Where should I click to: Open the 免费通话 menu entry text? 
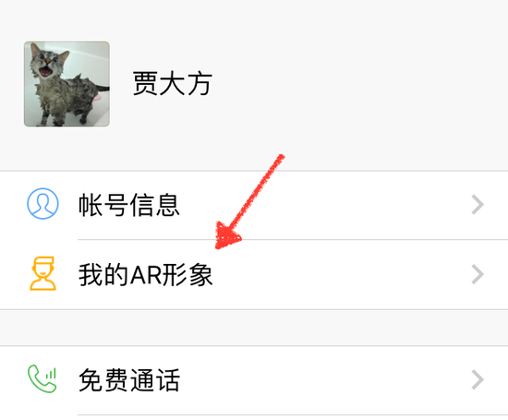click(129, 379)
